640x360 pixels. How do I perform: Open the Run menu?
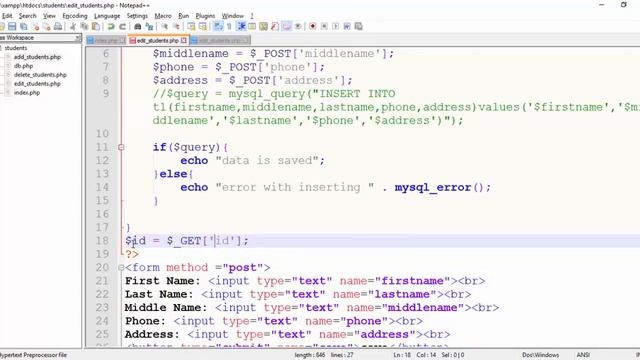183,16
